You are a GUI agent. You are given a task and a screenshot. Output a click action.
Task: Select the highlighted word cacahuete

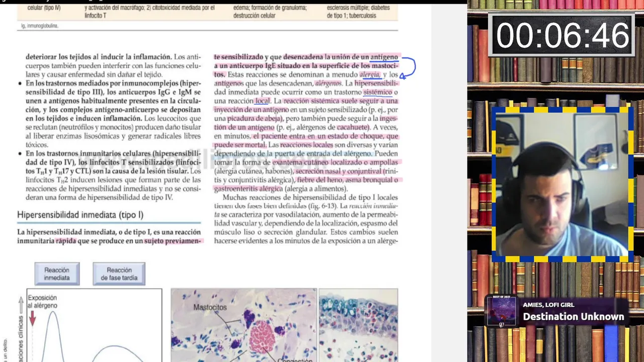click(352, 127)
